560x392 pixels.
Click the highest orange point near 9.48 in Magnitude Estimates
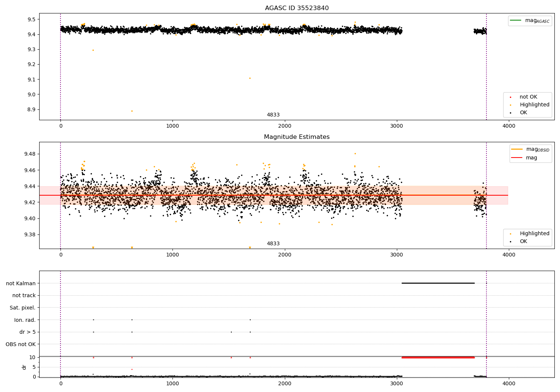(x=355, y=153)
